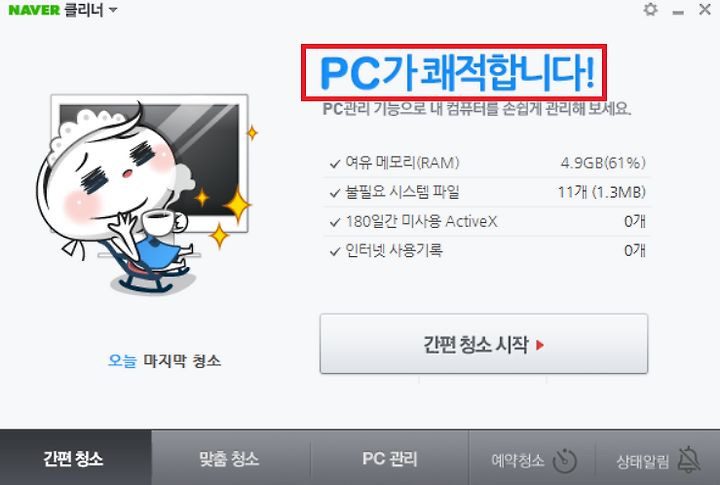Viewport: 720px width, 485px height.
Task: Switch to the PC 관리 tab
Action: (x=390, y=458)
